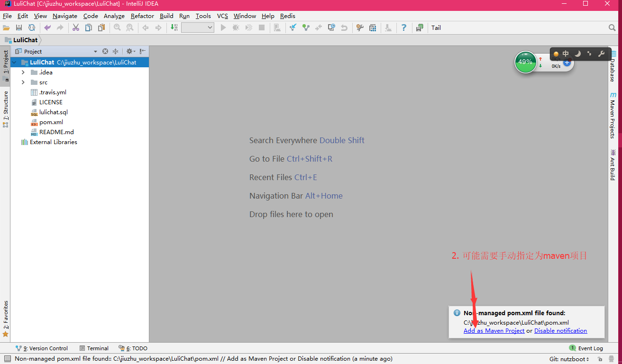Screen dimensions: 622x364
Task: Select README.md file
Action: point(56,132)
